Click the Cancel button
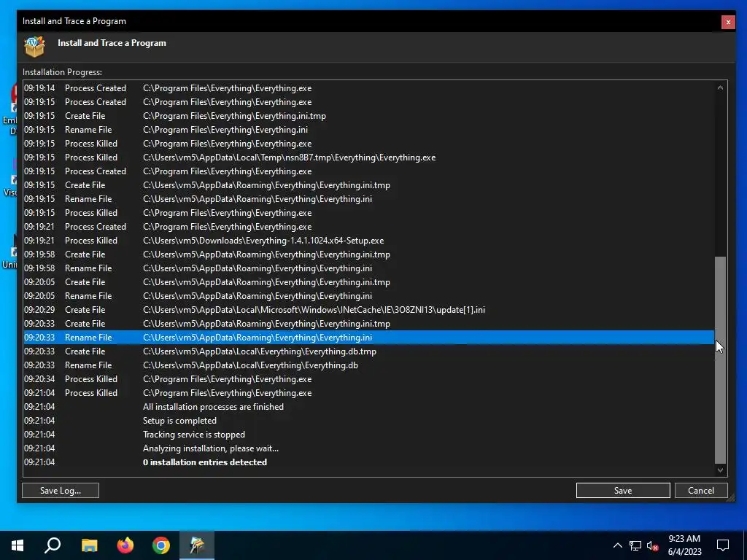The image size is (747, 560). [x=701, y=491]
